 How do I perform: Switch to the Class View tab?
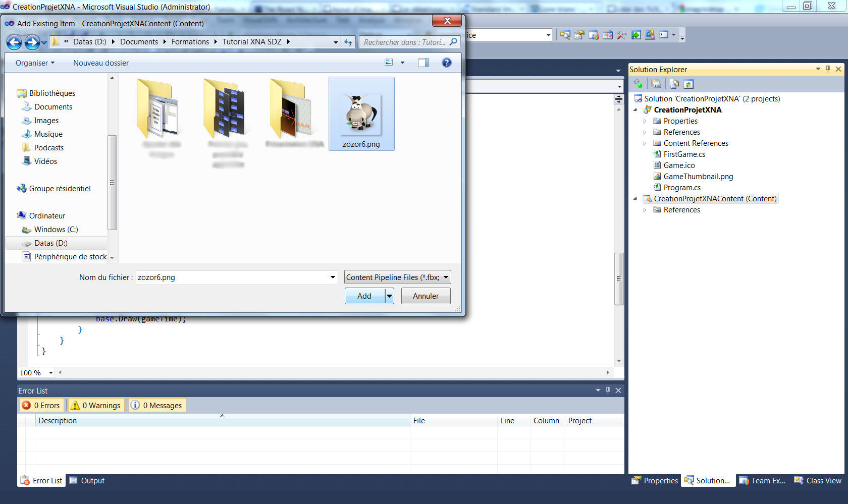(818, 481)
